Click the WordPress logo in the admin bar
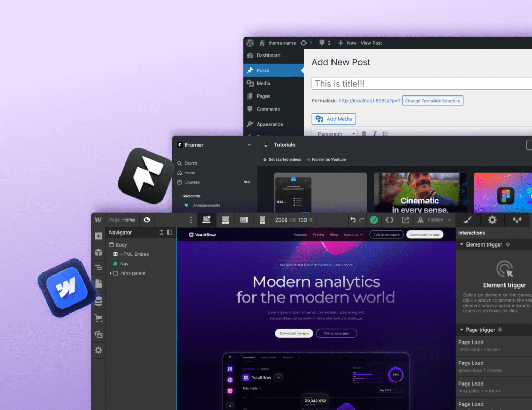This screenshot has height=410, width=532. (x=250, y=43)
